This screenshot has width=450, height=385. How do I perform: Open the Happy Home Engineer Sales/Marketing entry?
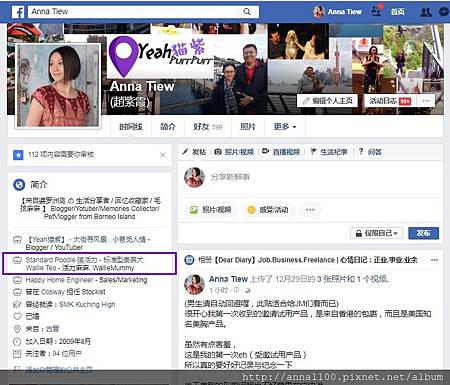pyautogui.click(x=86, y=280)
